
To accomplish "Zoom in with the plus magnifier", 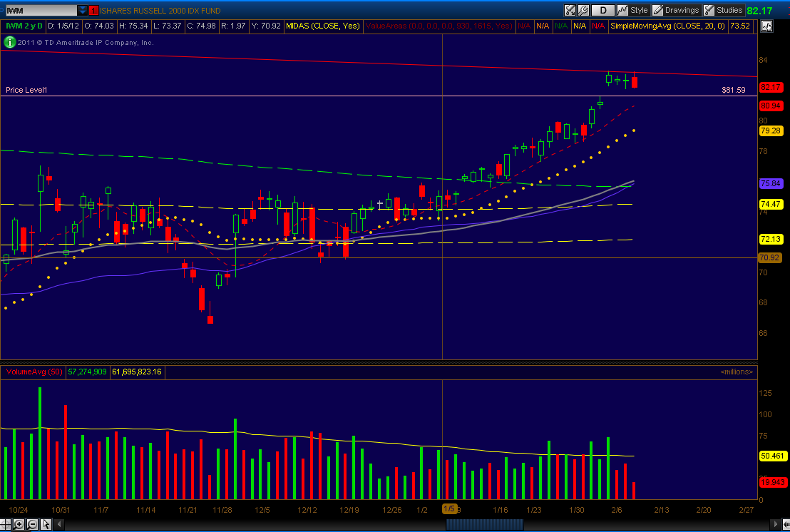I will [19, 524].
